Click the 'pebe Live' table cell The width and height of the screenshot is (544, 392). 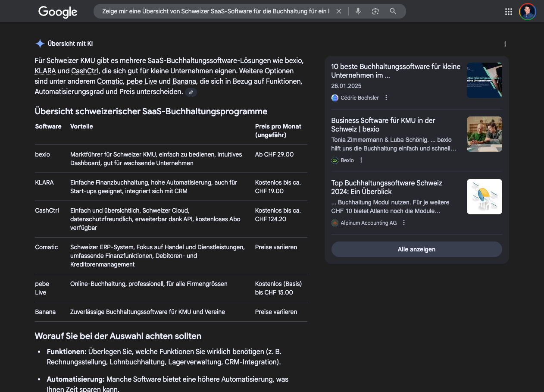coord(42,288)
